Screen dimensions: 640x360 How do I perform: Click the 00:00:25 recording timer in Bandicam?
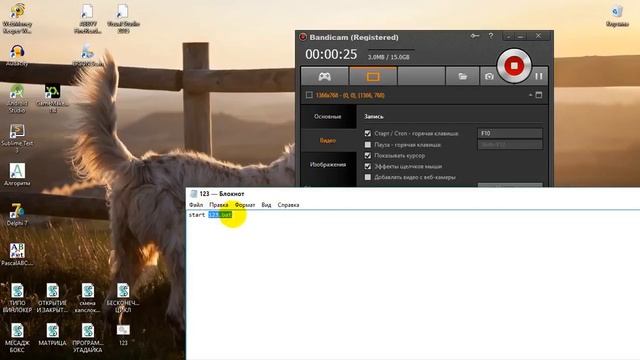[331, 54]
